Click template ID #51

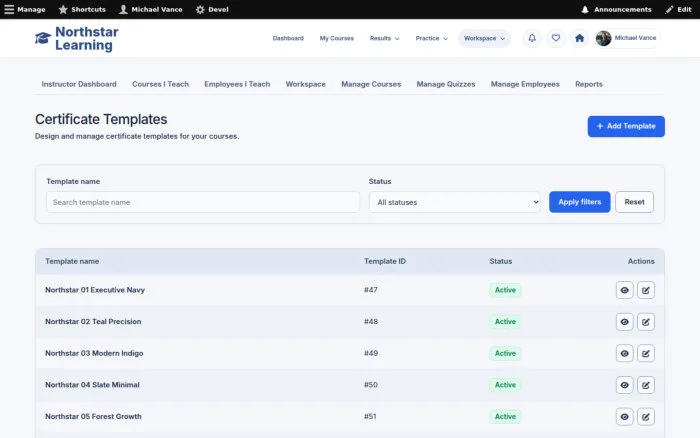click(x=370, y=417)
